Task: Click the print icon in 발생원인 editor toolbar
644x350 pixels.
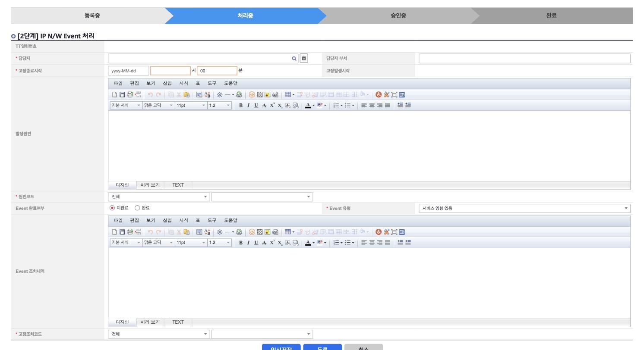Action: click(x=130, y=94)
